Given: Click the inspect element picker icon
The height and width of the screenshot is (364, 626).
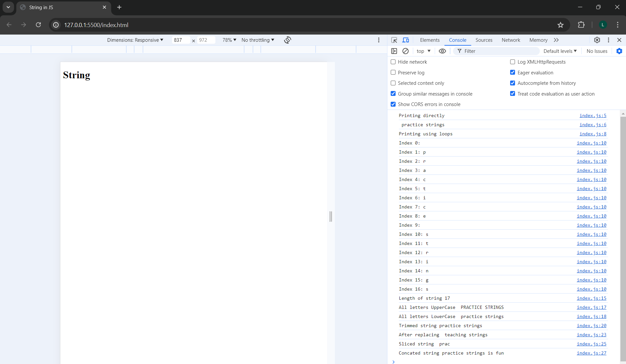Looking at the screenshot, I should [x=394, y=40].
